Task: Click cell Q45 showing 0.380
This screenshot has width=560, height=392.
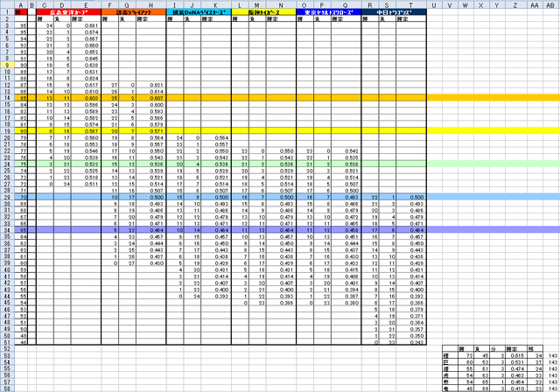Action: (346, 303)
